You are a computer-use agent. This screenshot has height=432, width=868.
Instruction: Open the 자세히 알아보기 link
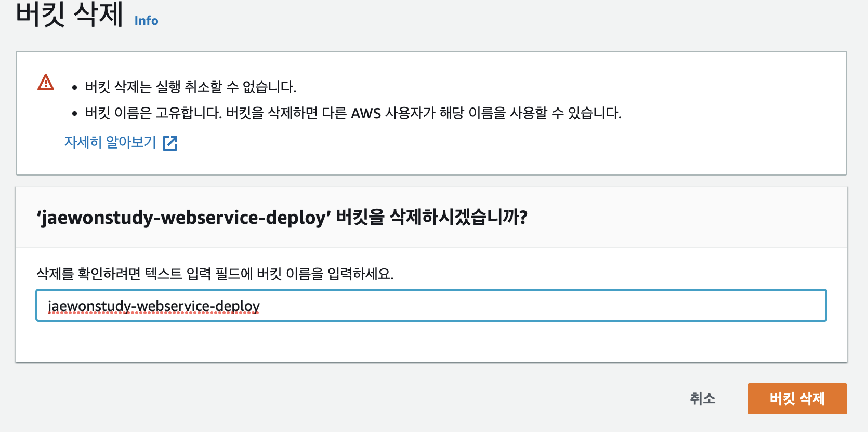pyautogui.click(x=110, y=142)
